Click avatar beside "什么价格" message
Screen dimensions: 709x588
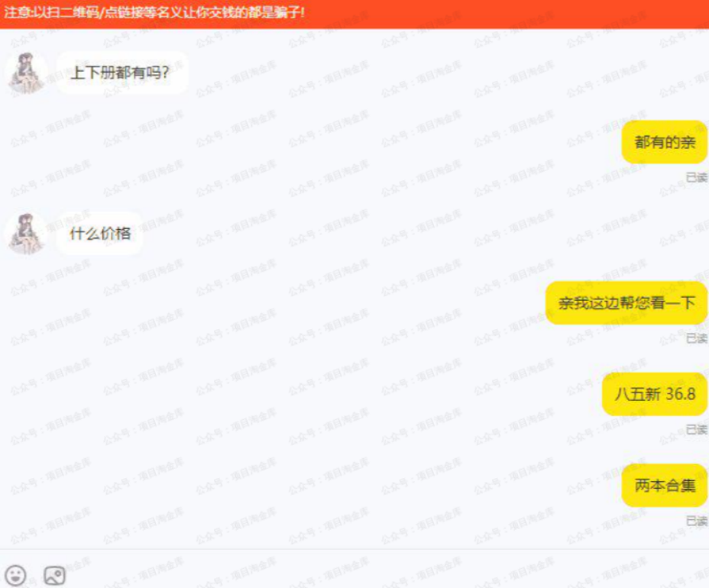coord(26,234)
